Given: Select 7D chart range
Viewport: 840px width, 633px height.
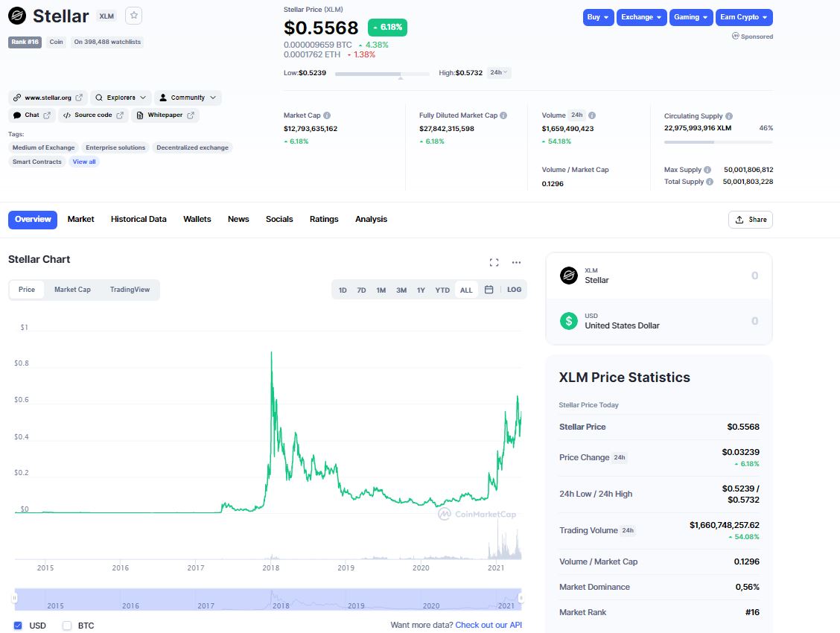Looking at the screenshot, I should pyautogui.click(x=362, y=290).
